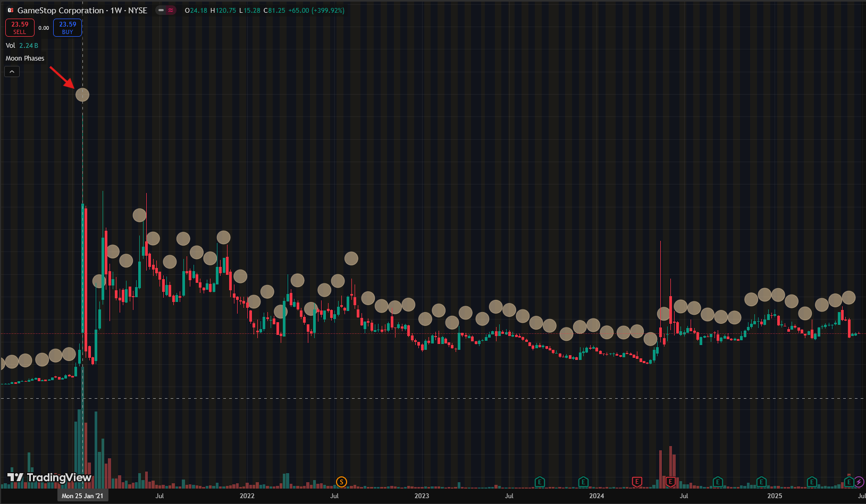The height and width of the screenshot is (504, 866).
Task: Click the H120.75 high price value
Action: click(223, 11)
